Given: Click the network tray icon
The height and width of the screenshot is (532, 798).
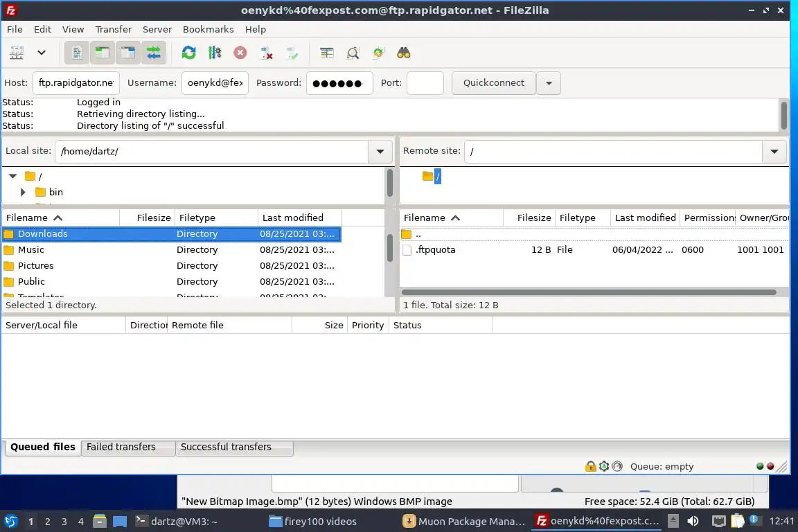Looking at the screenshot, I should click(x=718, y=521).
